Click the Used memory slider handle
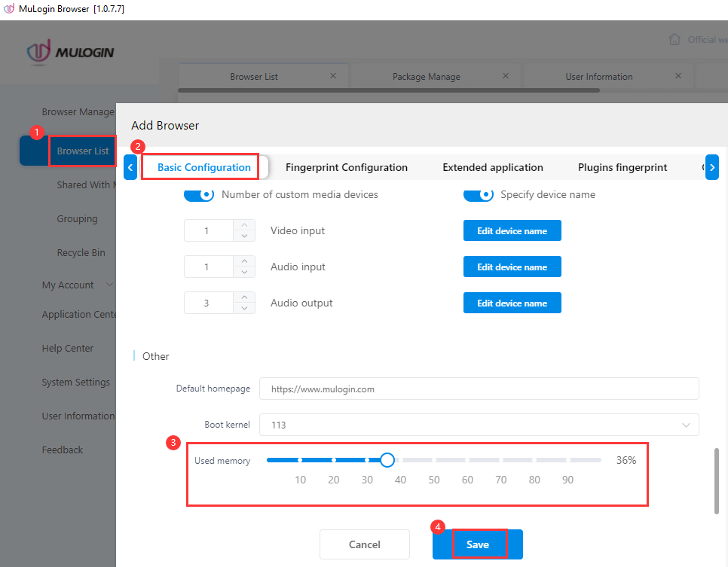The width and height of the screenshot is (728, 567). (x=387, y=460)
